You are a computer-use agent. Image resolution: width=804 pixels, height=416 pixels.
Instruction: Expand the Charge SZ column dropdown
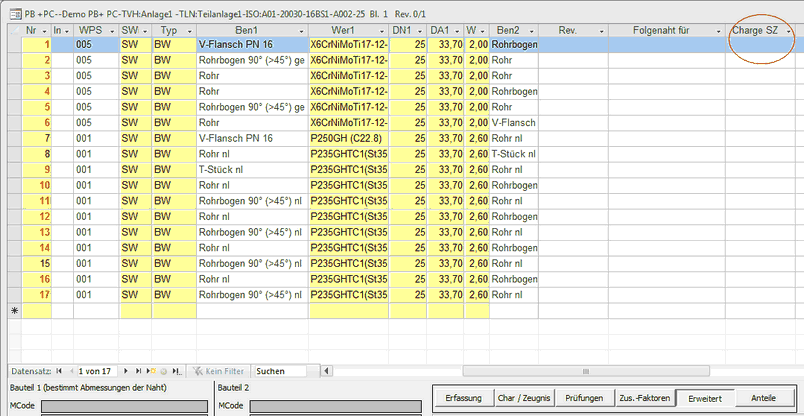(x=790, y=31)
